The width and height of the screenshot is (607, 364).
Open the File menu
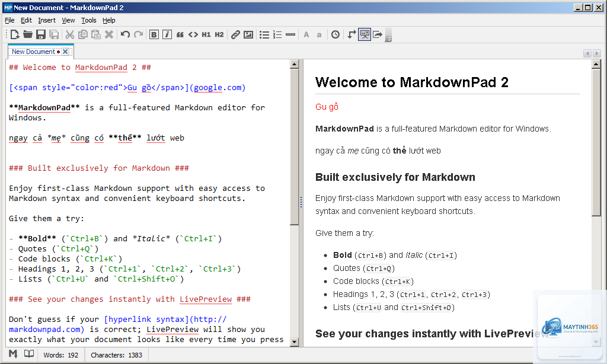point(9,20)
